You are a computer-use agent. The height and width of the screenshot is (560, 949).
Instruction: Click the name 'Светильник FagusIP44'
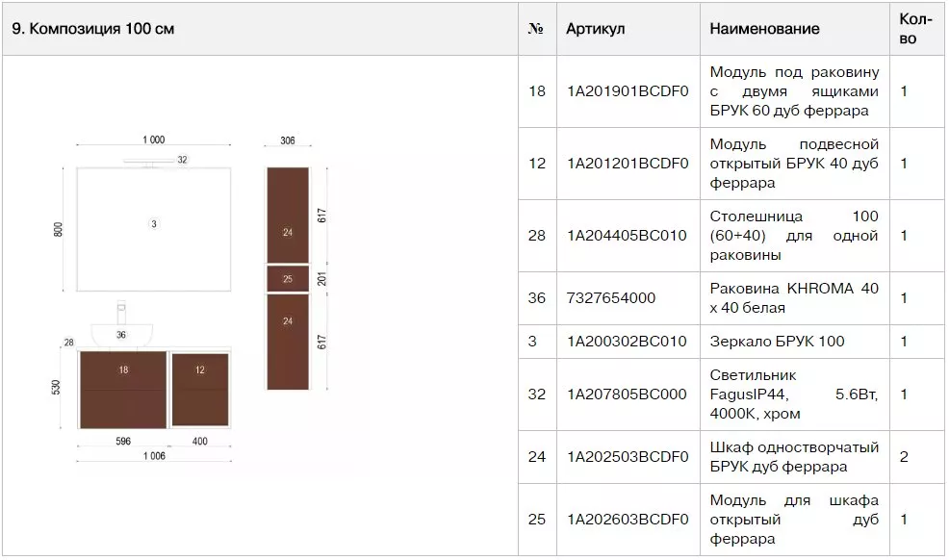pyautogui.click(x=753, y=385)
